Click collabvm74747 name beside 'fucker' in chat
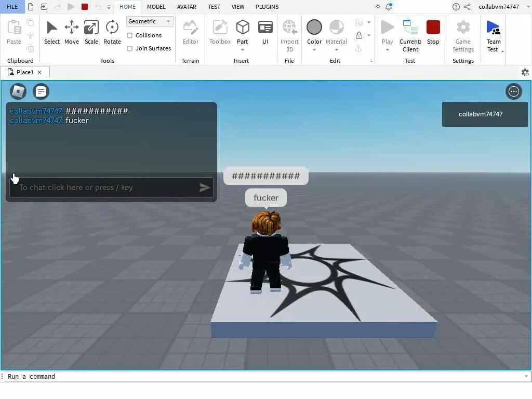 [x=36, y=121]
